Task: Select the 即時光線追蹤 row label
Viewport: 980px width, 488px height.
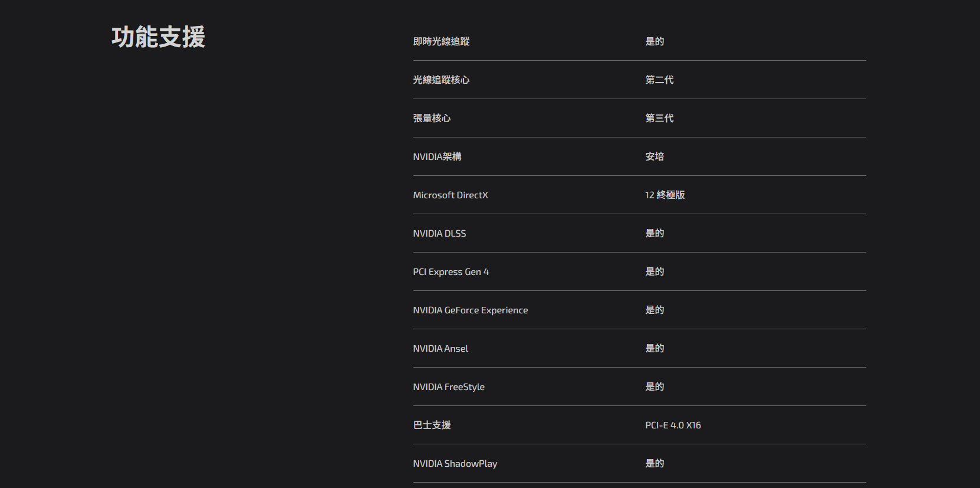Action: (442, 41)
